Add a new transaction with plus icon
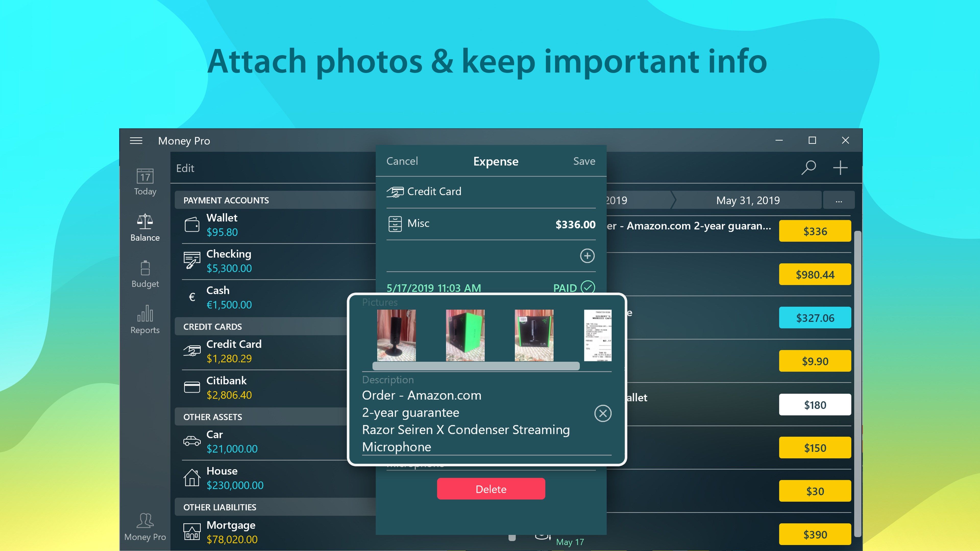Viewport: 980px width, 551px height. [840, 167]
